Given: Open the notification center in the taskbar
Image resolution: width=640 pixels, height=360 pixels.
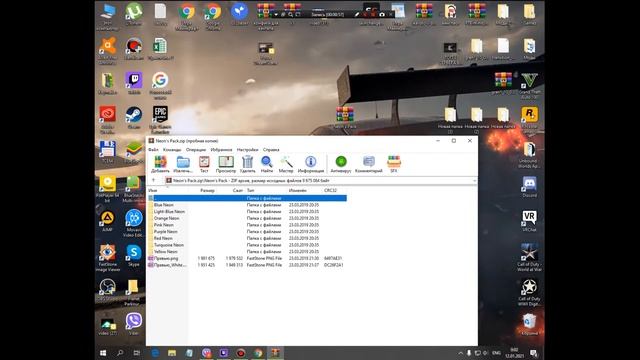Looking at the screenshot, I should pyautogui.click(x=533, y=353).
